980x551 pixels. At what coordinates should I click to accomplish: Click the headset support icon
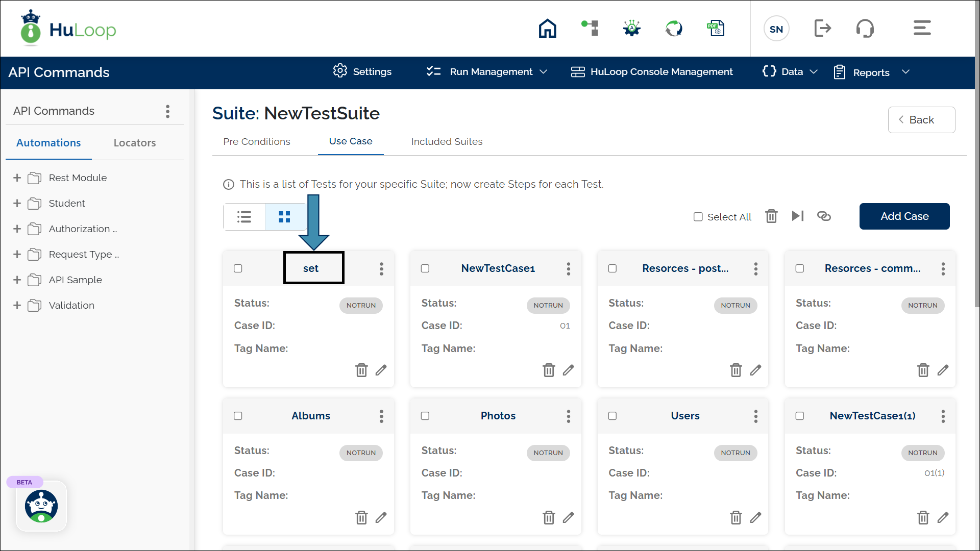point(865,29)
